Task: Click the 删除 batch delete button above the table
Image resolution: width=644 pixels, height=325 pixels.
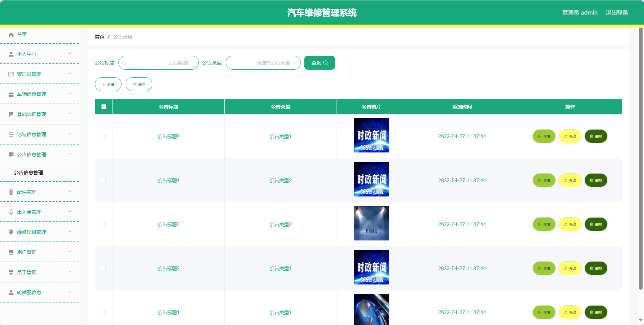Action: point(139,84)
